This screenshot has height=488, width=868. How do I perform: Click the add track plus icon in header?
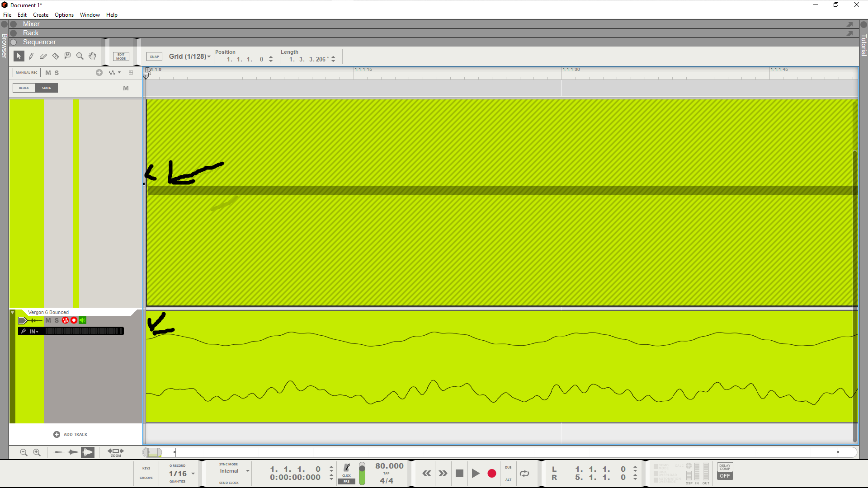pos(99,72)
